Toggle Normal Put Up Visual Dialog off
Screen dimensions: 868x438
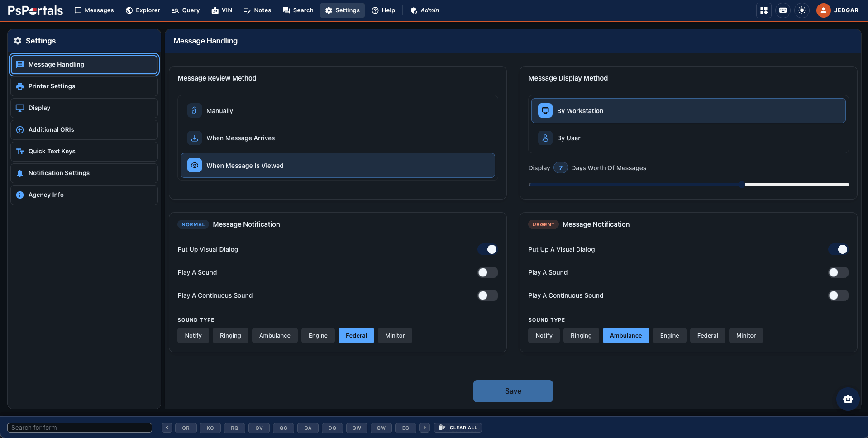pyautogui.click(x=487, y=249)
